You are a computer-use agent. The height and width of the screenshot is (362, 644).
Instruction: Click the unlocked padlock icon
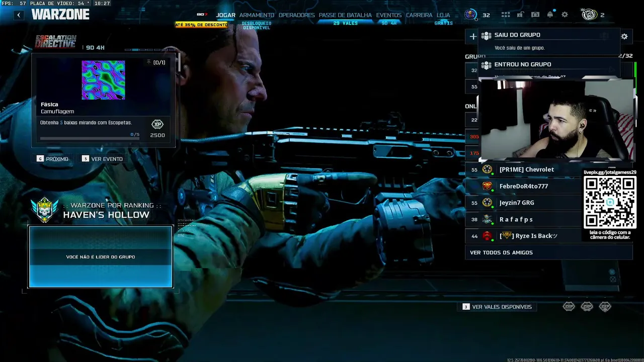point(520,15)
